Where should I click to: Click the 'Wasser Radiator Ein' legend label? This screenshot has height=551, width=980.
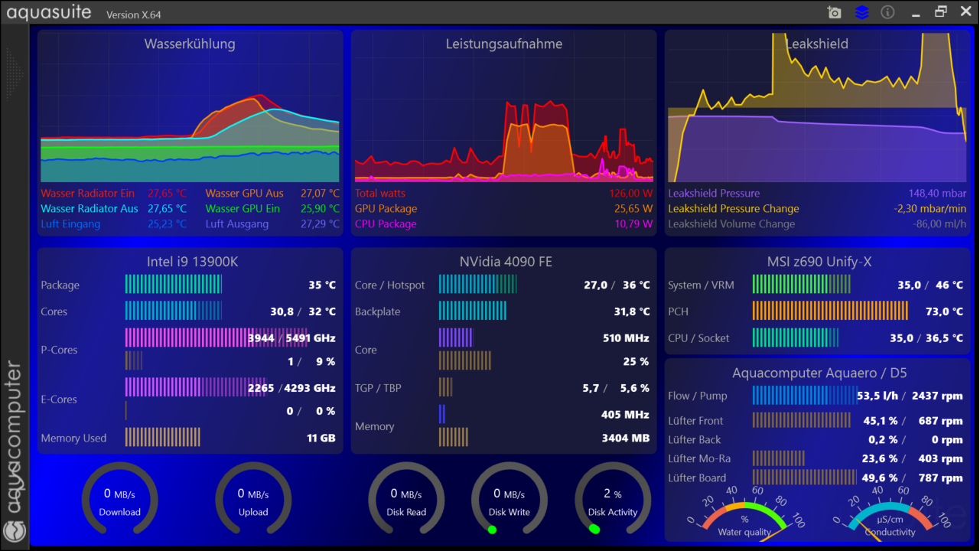tap(88, 193)
